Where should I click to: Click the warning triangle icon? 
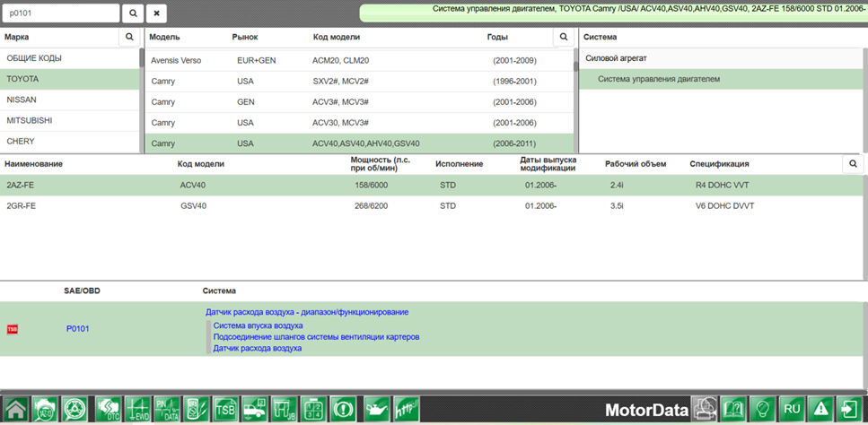point(821,410)
